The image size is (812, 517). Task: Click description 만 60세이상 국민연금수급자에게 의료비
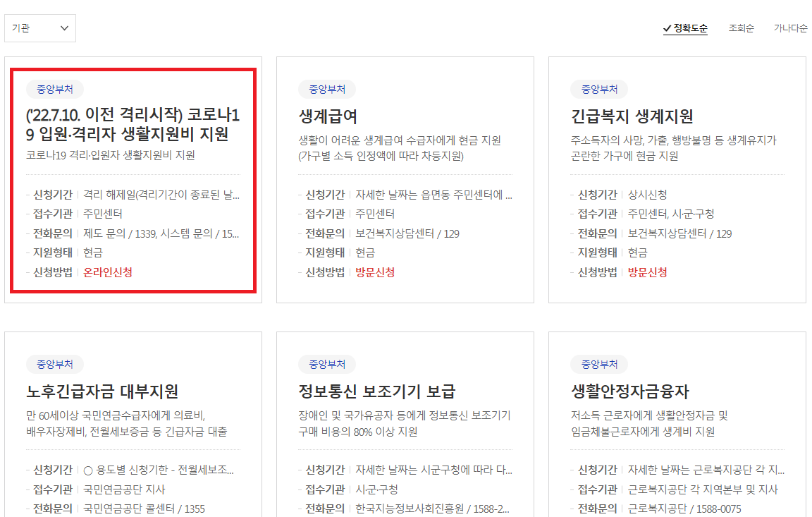pos(126,423)
